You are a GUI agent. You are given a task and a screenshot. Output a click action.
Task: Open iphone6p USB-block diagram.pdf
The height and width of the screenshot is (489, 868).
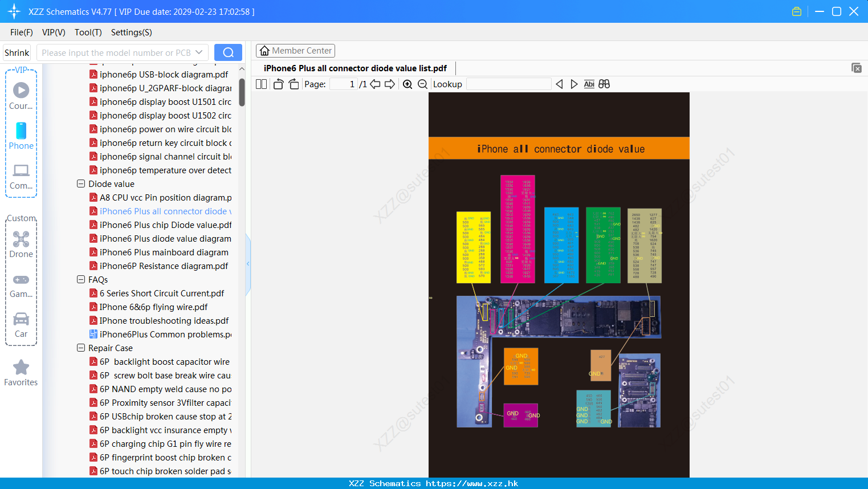coord(164,75)
